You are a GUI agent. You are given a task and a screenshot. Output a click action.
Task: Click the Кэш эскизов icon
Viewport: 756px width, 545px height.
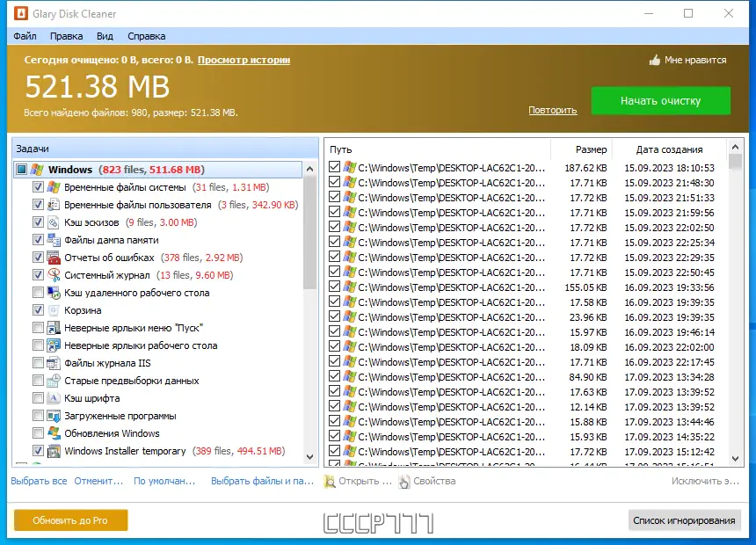(x=54, y=222)
